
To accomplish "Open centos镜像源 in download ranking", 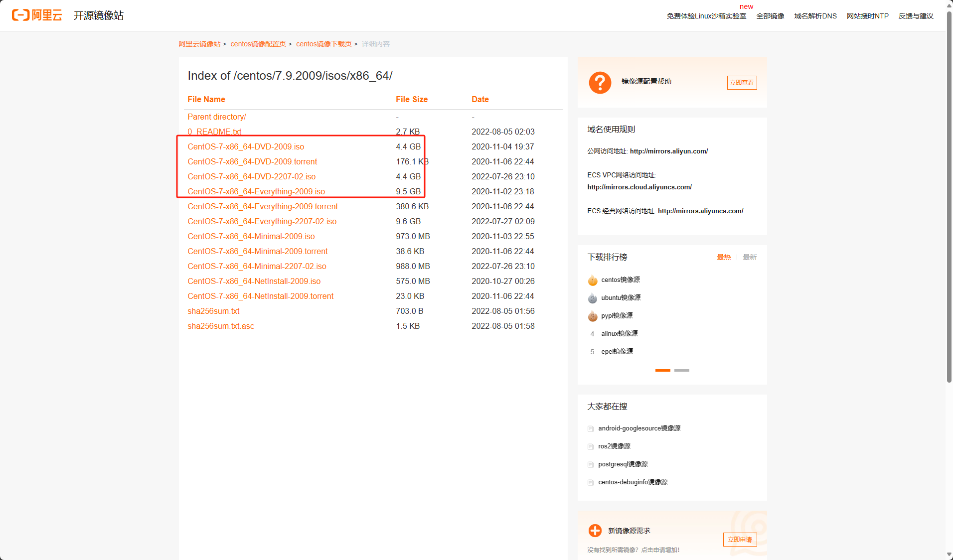I will (x=621, y=280).
